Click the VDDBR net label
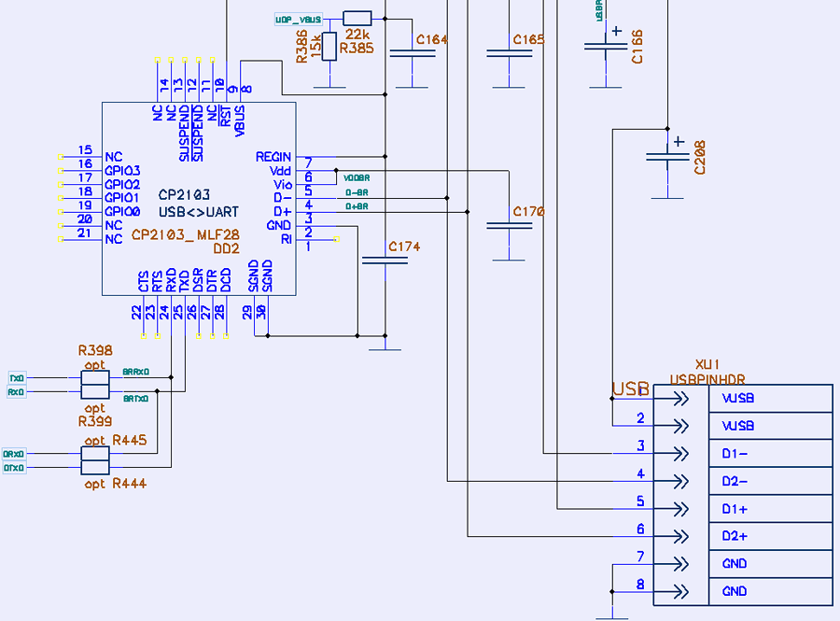Image resolution: width=840 pixels, height=621 pixels. (356, 177)
